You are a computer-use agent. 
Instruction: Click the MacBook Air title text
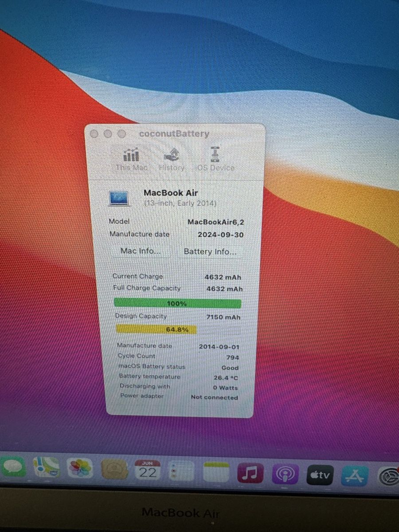(171, 193)
